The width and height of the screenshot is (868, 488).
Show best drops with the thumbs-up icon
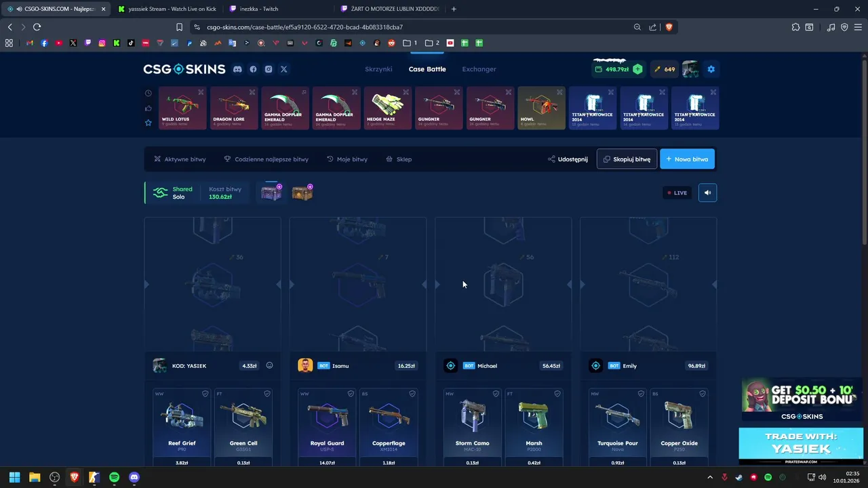pyautogui.click(x=148, y=108)
